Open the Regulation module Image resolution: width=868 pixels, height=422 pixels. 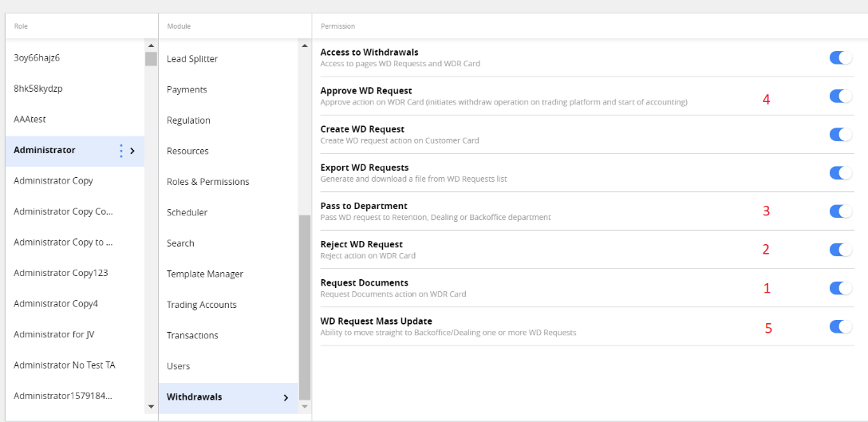coord(228,120)
